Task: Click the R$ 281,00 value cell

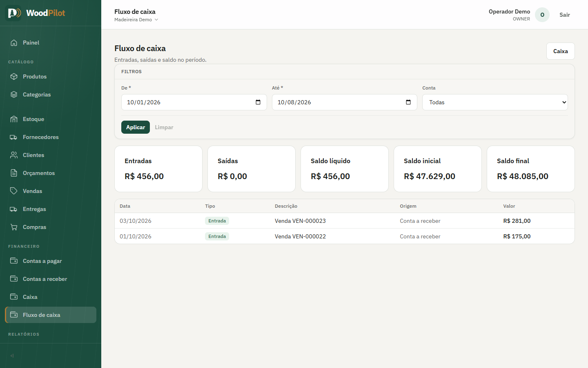Action: (x=517, y=221)
